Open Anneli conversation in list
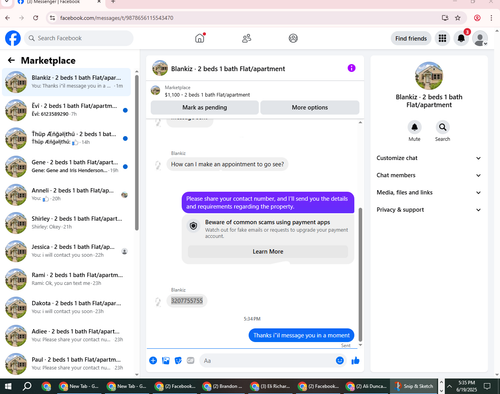Image resolution: width=500 pixels, height=394 pixels. point(66,195)
